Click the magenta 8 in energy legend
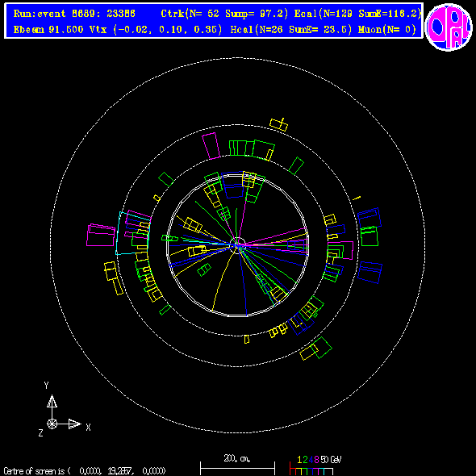Viewport: 476px width, 476px height. pyautogui.click(x=316, y=460)
